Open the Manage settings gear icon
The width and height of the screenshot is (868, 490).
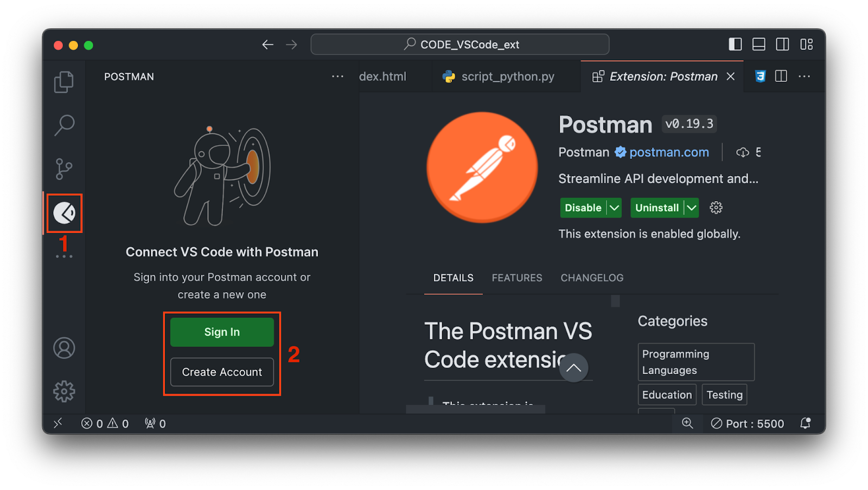(63, 391)
